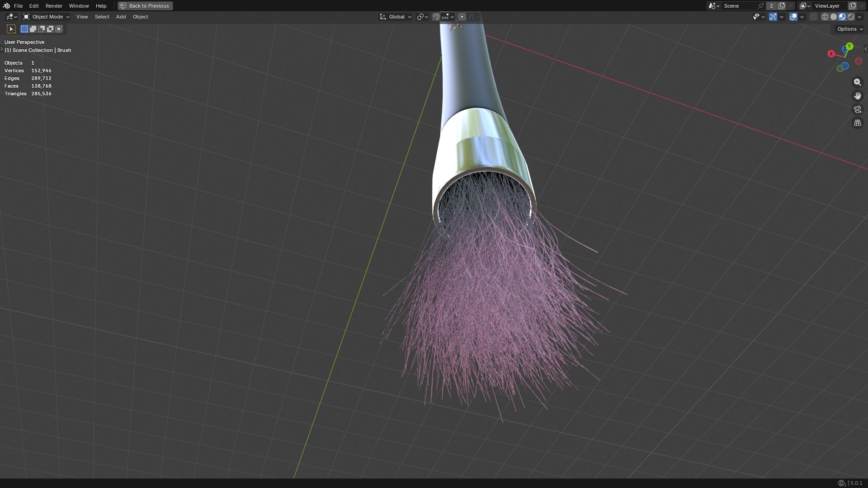Switch perspective/orthographic grid icon
The width and height of the screenshot is (868, 488).
pos(857,123)
